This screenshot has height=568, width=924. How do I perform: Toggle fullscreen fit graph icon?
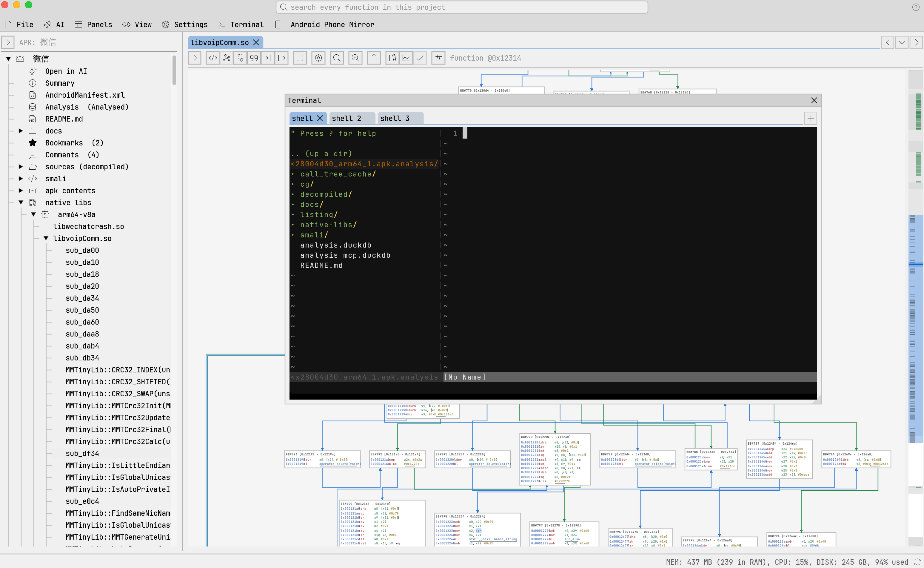click(x=300, y=58)
